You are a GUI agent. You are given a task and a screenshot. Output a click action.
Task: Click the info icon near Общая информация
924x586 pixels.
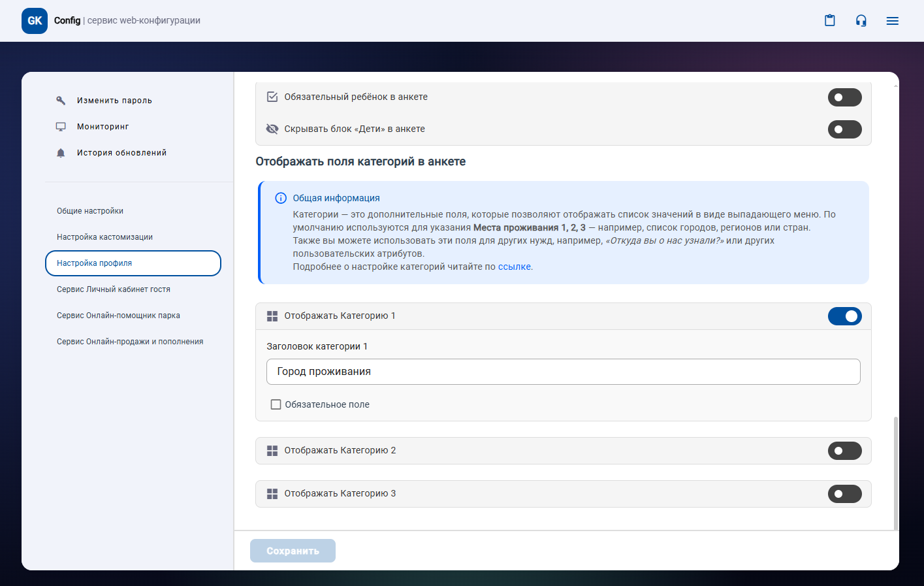281,198
